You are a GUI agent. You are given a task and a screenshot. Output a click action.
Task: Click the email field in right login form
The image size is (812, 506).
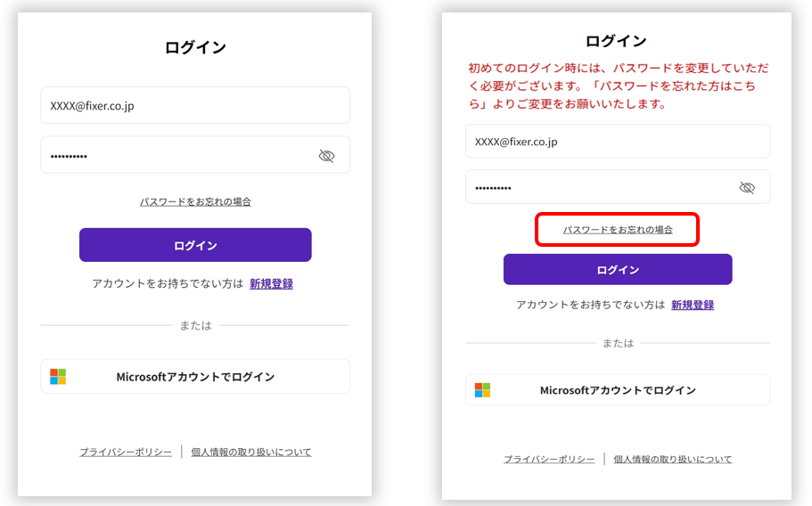[617, 142]
